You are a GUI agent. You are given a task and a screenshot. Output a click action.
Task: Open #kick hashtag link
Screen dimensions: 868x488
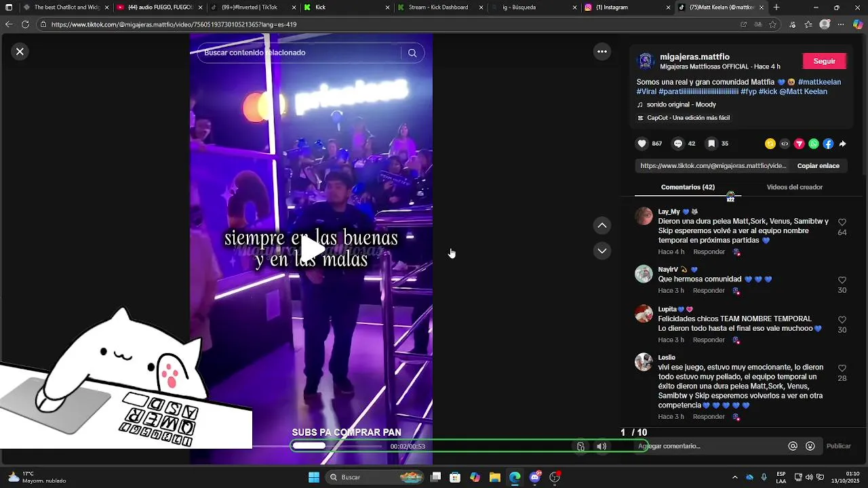(x=768, y=91)
